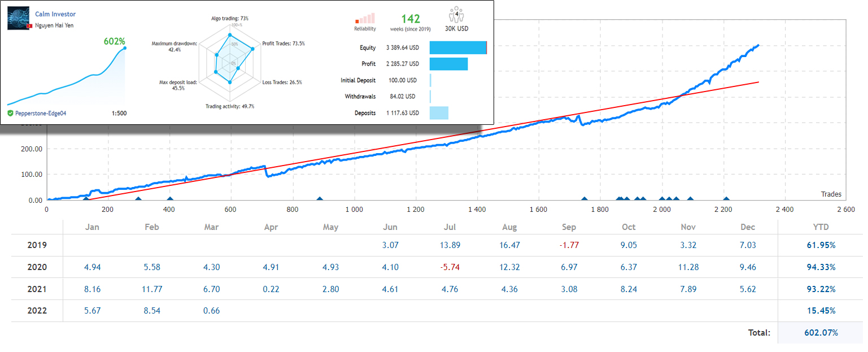The height and width of the screenshot is (352, 868).
Task: Click the Reliability signal bars icon
Action: click(364, 19)
